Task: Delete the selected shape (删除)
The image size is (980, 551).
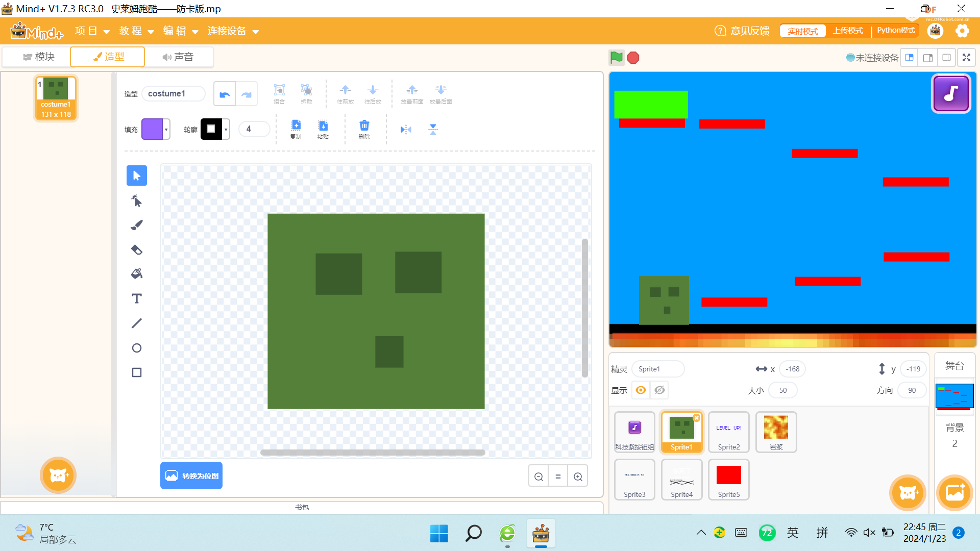Action: coord(364,129)
